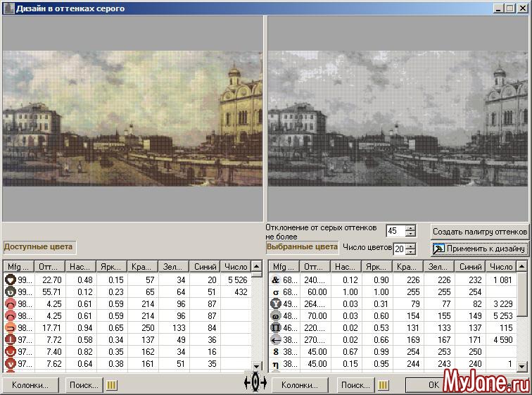Click the panel splitter arrows icon at bottom center
Screen dimensions: 532x395
pos(255,382)
